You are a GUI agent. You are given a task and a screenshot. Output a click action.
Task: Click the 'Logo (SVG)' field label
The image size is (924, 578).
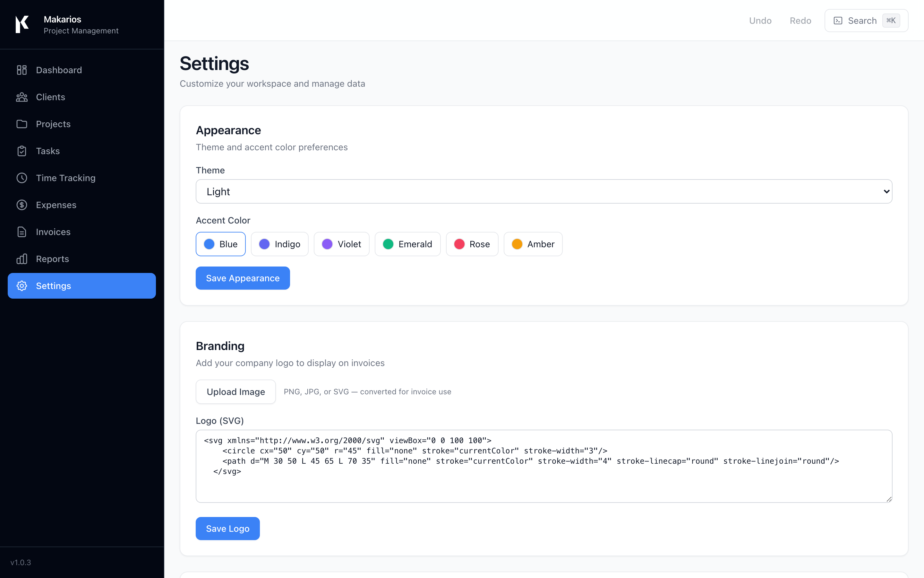pos(219,421)
